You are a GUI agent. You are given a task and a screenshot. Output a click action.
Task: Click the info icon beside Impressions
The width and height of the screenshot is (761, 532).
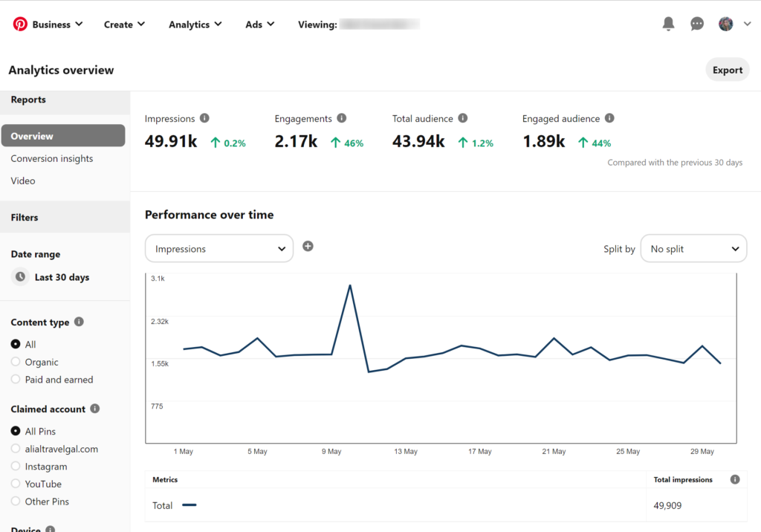205,118
